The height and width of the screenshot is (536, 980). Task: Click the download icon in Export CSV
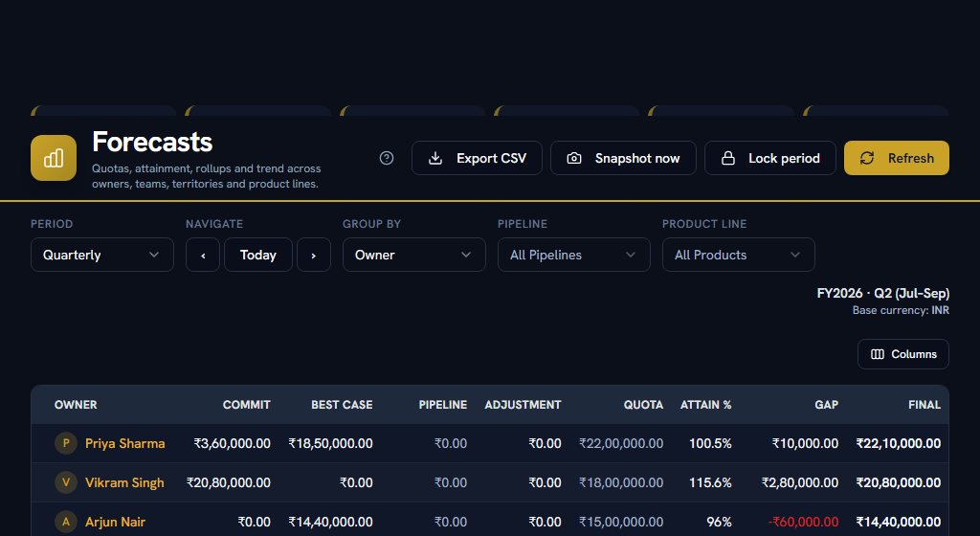(435, 159)
